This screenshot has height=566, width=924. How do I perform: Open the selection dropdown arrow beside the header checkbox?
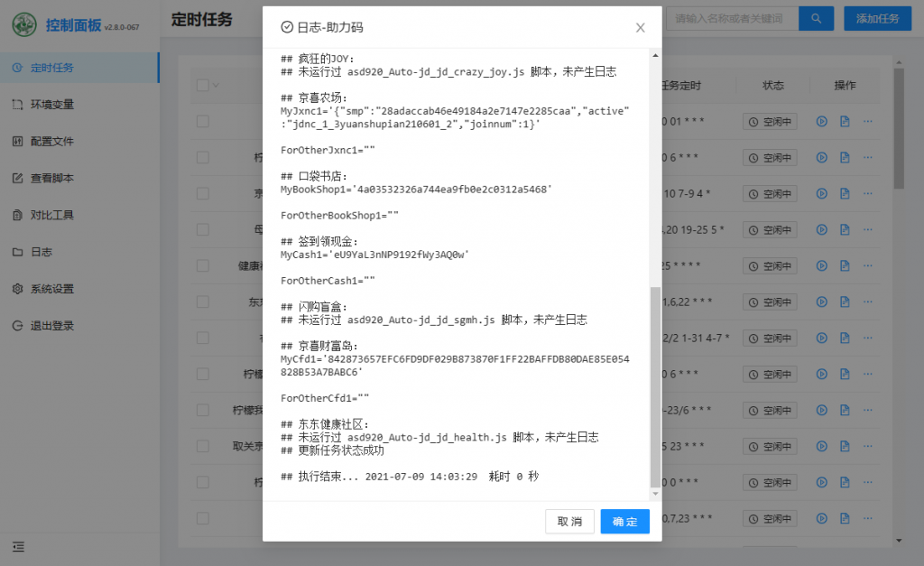[x=216, y=86]
